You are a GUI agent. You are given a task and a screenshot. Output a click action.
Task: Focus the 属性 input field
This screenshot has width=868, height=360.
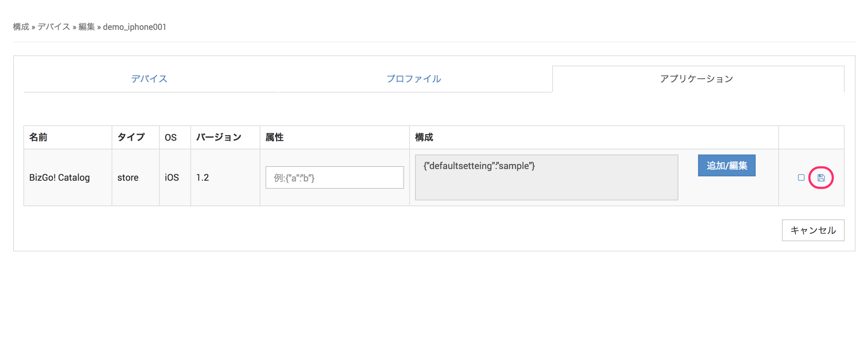334,178
